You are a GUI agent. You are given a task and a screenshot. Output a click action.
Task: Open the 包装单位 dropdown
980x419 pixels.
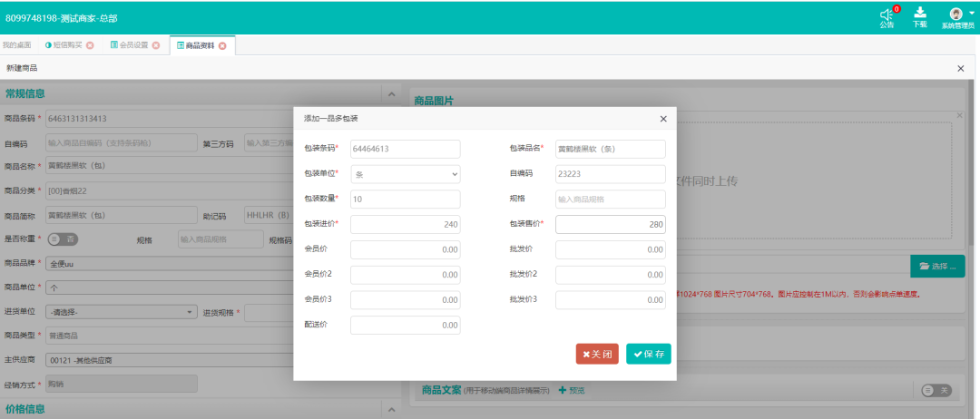pyautogui.click(x=405, y=174)
